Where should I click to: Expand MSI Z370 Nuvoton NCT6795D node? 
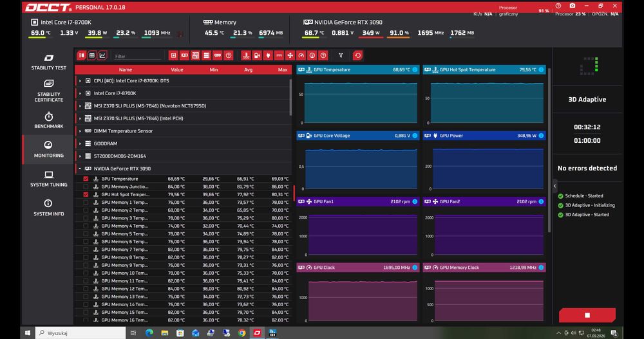[x=80, y=106]
